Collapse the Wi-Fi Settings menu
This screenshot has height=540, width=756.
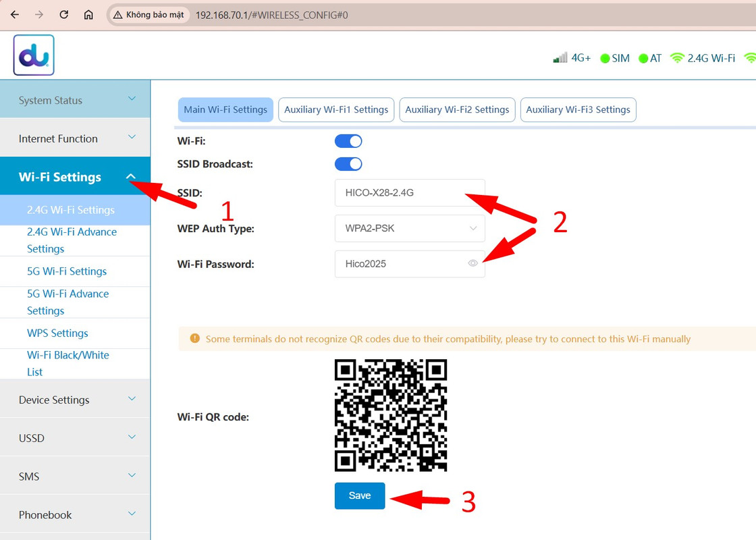(75, 176)
